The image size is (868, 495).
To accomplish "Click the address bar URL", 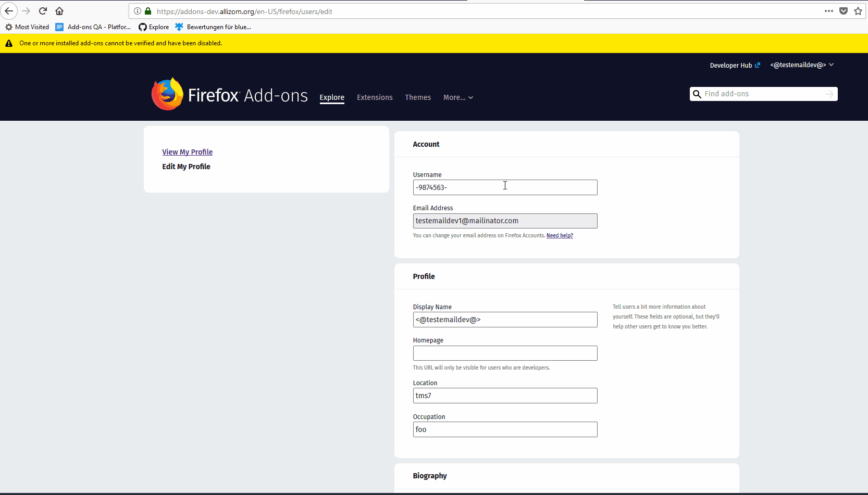I will 244,11.
